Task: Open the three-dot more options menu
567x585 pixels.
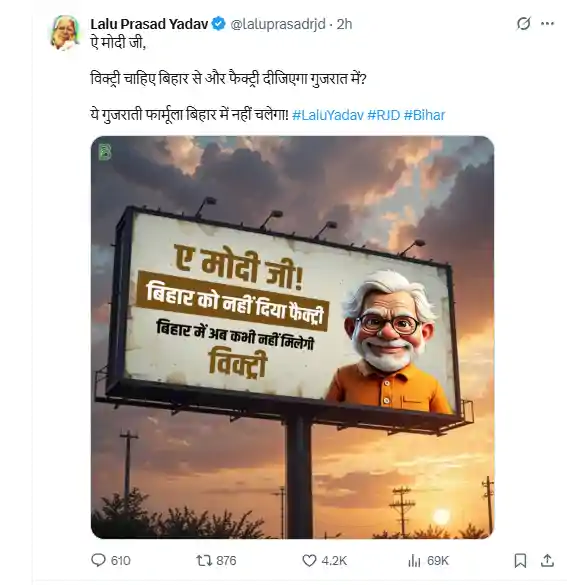Action: click(x=547, y=24)
